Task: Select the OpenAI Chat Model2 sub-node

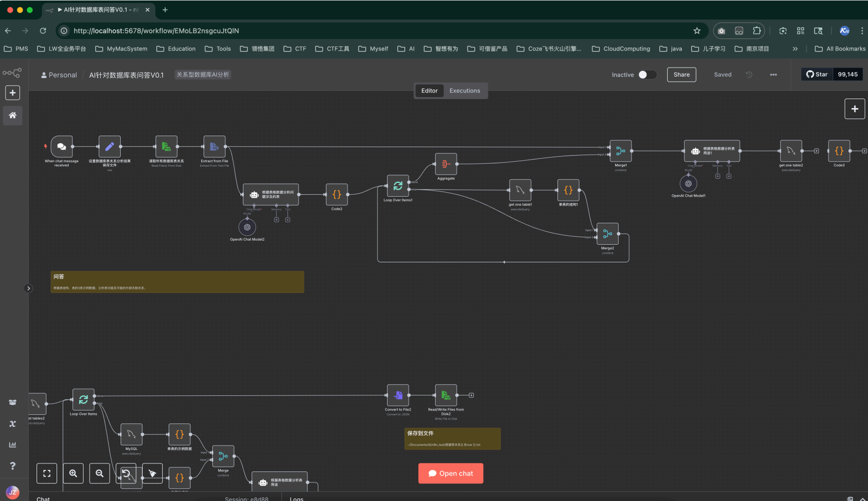Action: coord(247,227)
